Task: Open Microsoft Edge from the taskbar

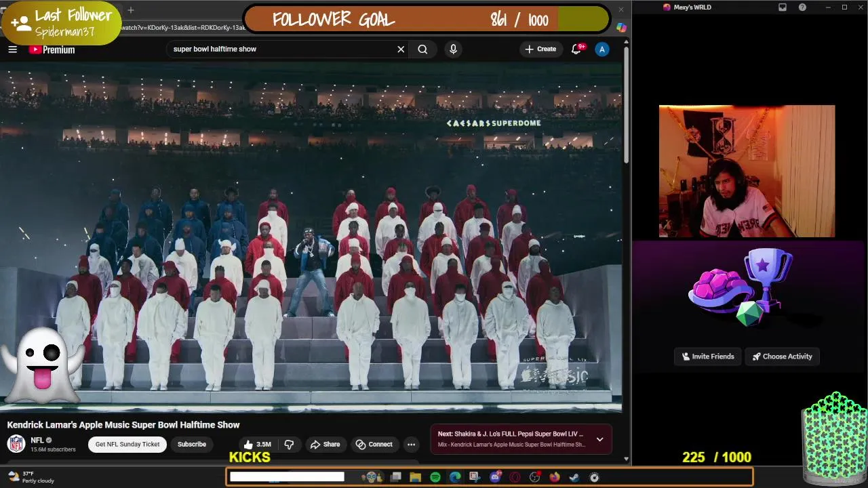Action: click(455, 477)
